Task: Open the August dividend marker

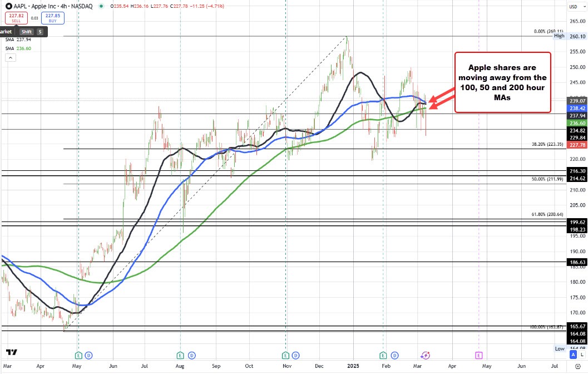Action: (x=191, y=355)
